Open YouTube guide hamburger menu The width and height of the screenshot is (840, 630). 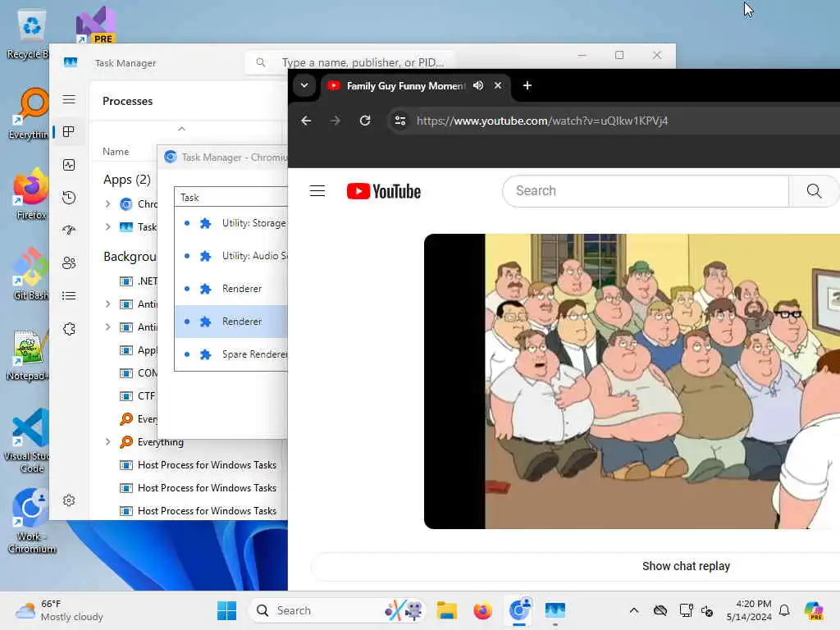pyautogui.click(x=317, y=190)
